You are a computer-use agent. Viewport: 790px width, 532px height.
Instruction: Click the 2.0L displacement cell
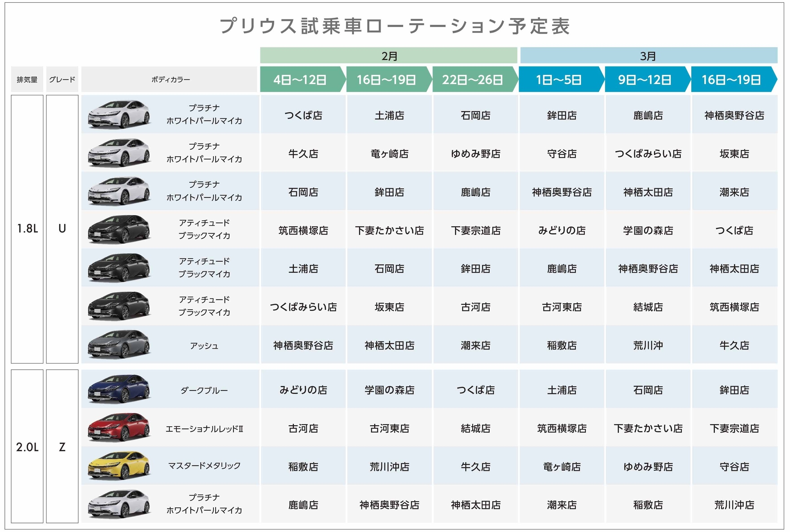pos(27,446)
